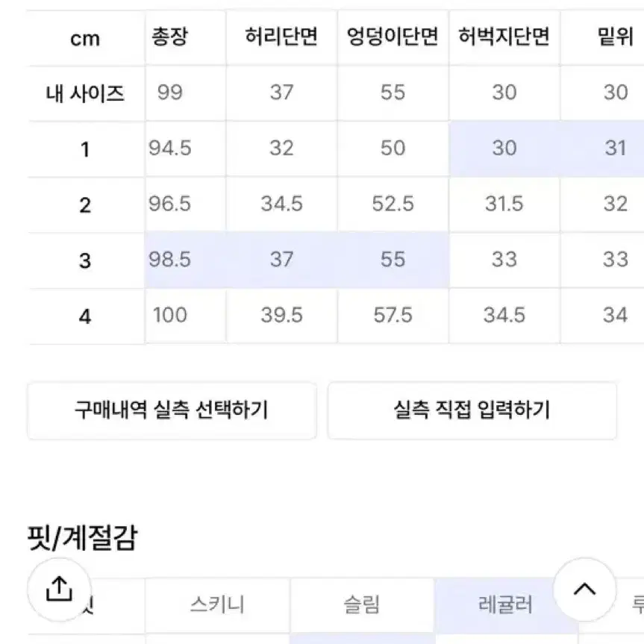This screenshot has height=644, width=644.
Task: Click the 엉덩이단면 column header
Action: pyautogui.click(x=393, y=37)
